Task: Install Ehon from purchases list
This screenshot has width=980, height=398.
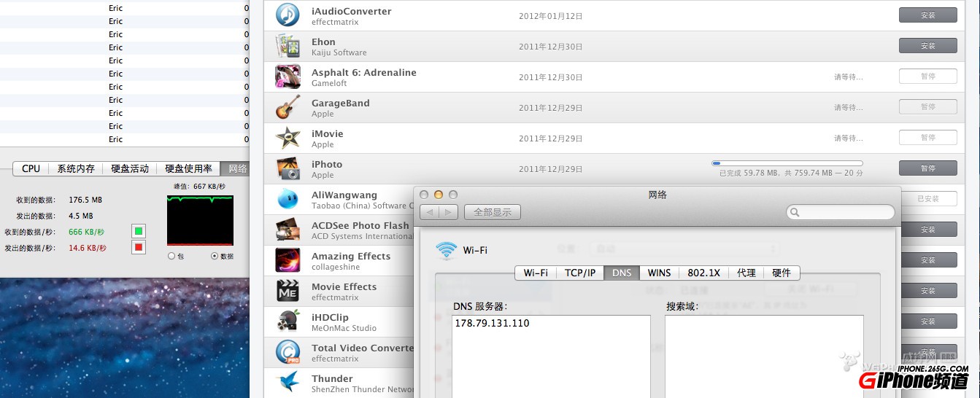Action: click(x=927, y=46)
